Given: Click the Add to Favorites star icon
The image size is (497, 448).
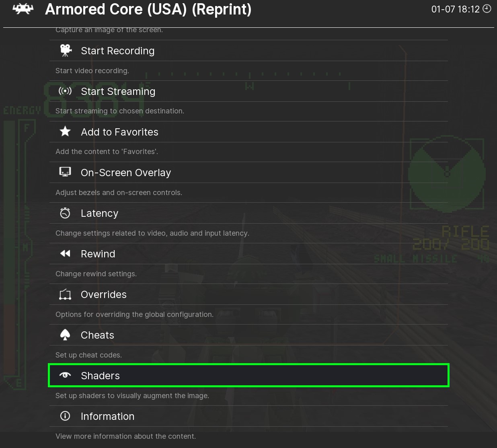Looking at the screenshot, I should pyautogui.click(x=65, y=132).
